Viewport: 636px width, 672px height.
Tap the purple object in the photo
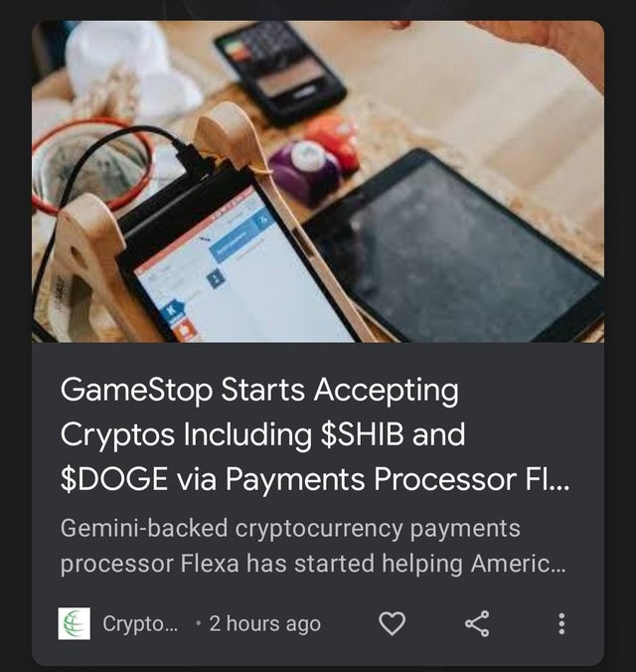[305, 171]
